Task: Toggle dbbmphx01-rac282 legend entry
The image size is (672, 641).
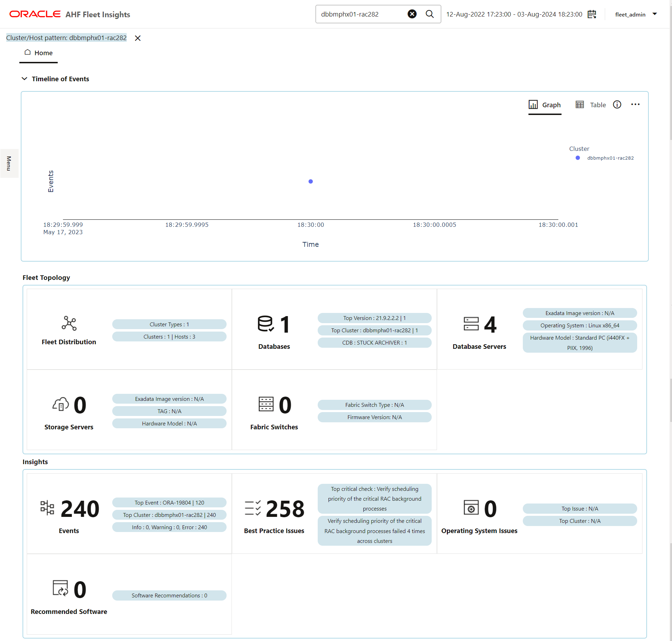Action: pyautogui.click(x=605, y=158)
